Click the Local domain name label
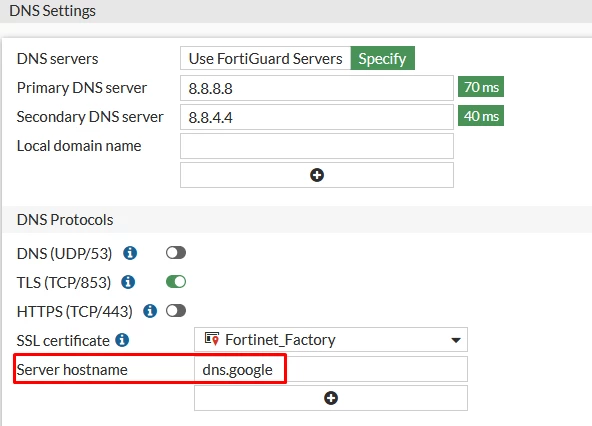592x426 pixels. pyautogui.click(x=79, y=146)
